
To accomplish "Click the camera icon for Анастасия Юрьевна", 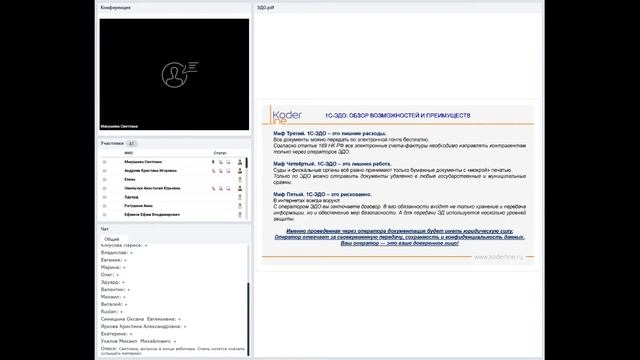I will 221,189.
